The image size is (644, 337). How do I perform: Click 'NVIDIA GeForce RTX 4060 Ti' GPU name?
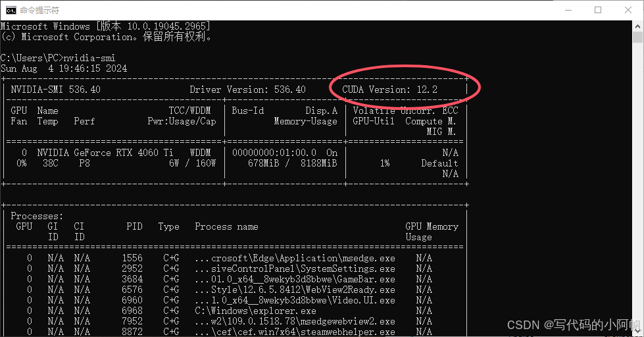105,153
